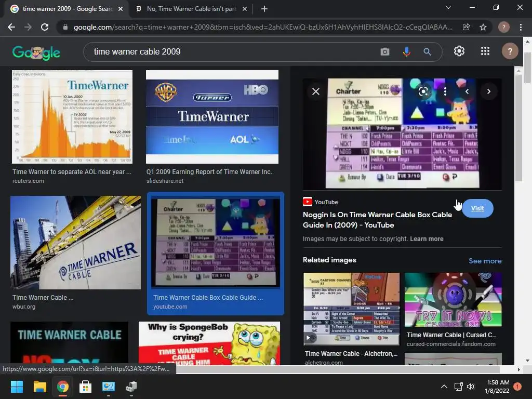
Task: Share this page from address bar
Action: click(x=466, y=27)
